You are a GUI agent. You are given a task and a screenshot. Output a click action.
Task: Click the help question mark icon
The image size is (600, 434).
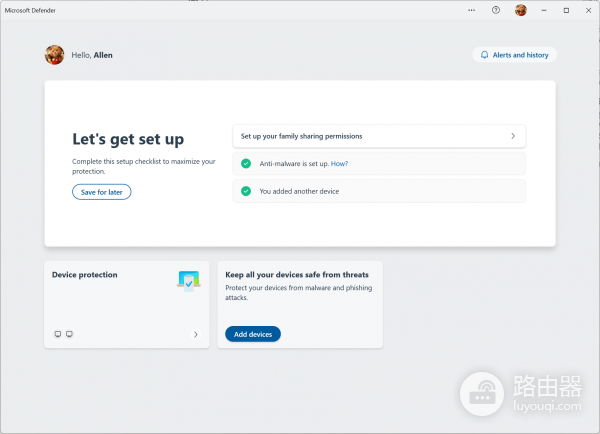point(496,10)
